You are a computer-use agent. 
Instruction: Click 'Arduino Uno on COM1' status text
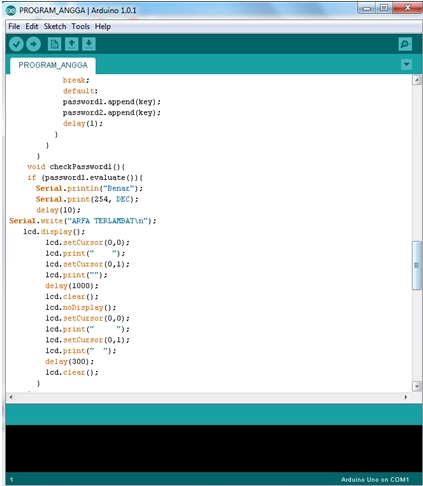375,480
